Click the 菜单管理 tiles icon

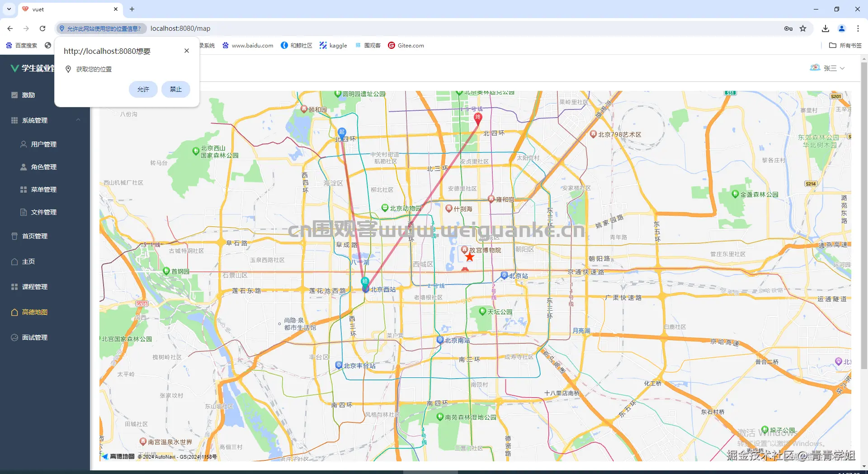pyautogui.click(x=24, y=190)
